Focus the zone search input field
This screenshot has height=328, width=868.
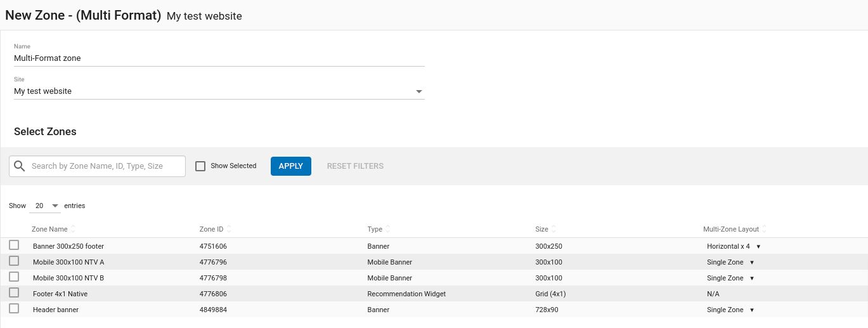[x=105, y=166]
